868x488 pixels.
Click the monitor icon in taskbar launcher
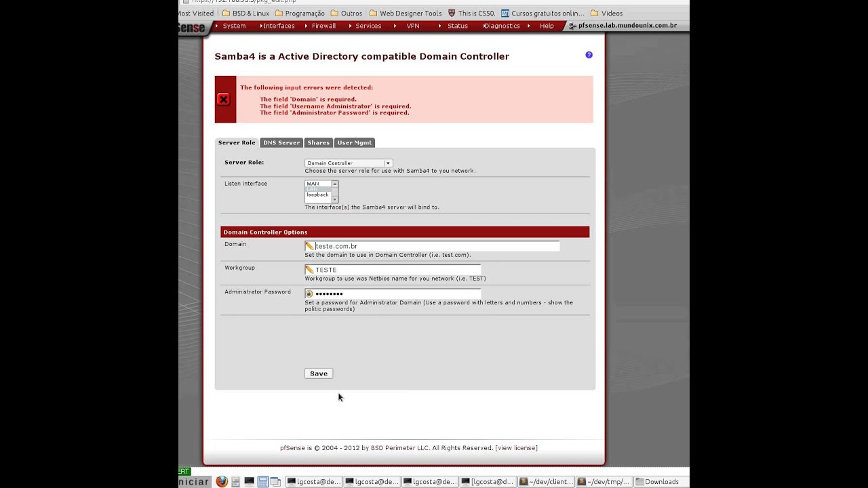pos(249,482)
